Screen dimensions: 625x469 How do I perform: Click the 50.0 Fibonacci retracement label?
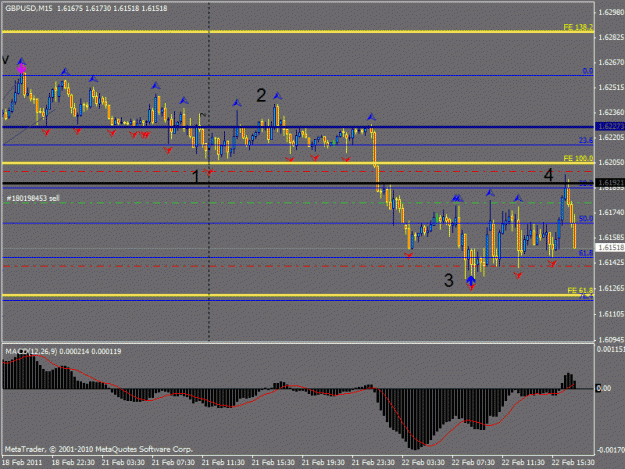tap(586, 218)
